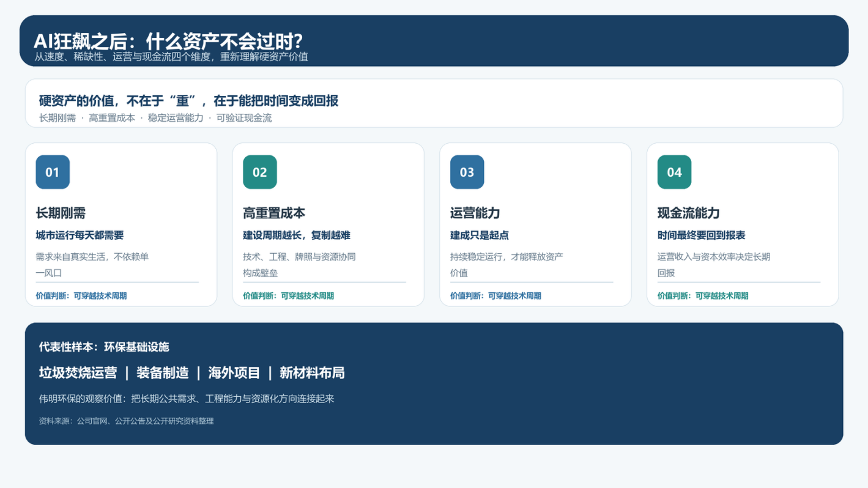Screen dimensions: 868x488
Task: Click the text '装备制造'
Action: [163, 372]
